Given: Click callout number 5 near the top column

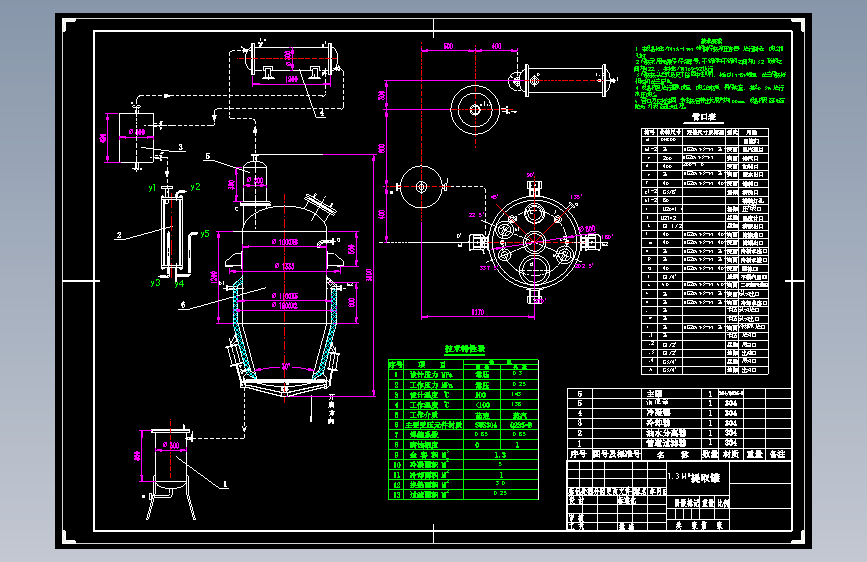Looking at the screenshot, I should tap(207, 156).
